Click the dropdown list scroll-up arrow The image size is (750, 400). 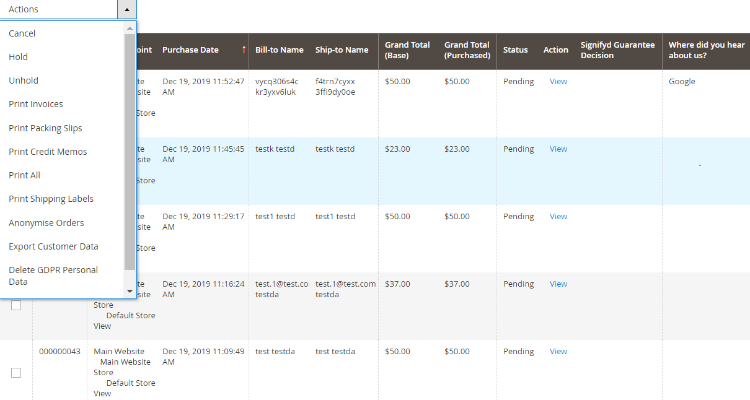pos(130,27)
